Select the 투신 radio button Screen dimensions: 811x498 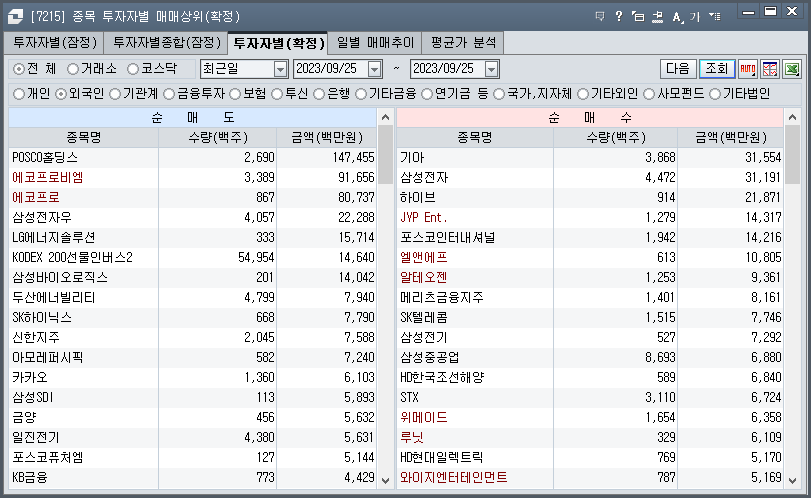point(277,94)
